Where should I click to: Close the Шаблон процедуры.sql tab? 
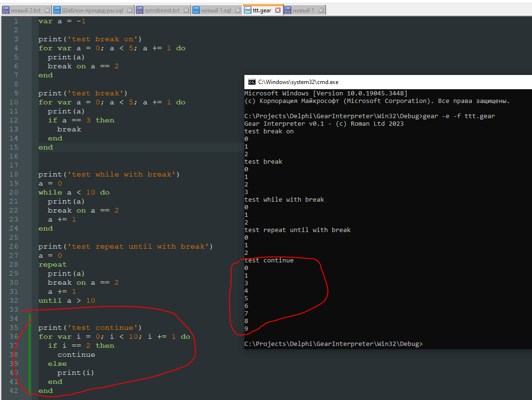point(130,10)
